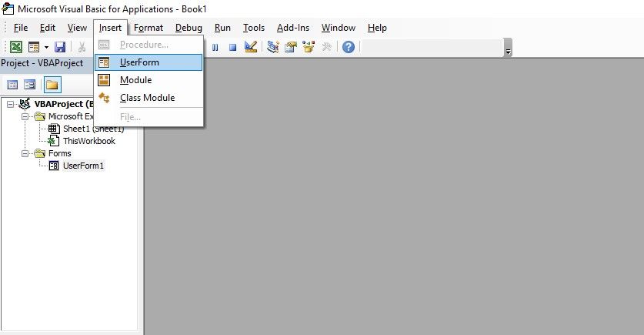Image resolution: width=644 pixels, height=335 pixels.
Task: Open the Insert object dropdown arrow
Action: [46, 47]
